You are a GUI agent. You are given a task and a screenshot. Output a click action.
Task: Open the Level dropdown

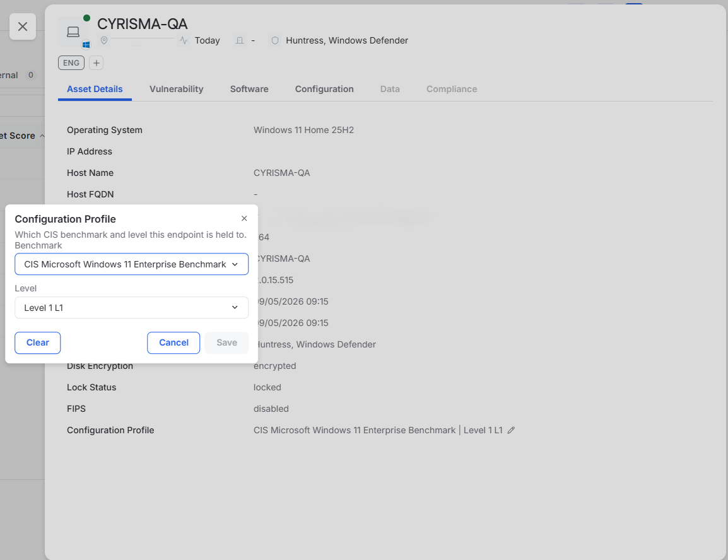pyautogui.click(x=131, y=308)
